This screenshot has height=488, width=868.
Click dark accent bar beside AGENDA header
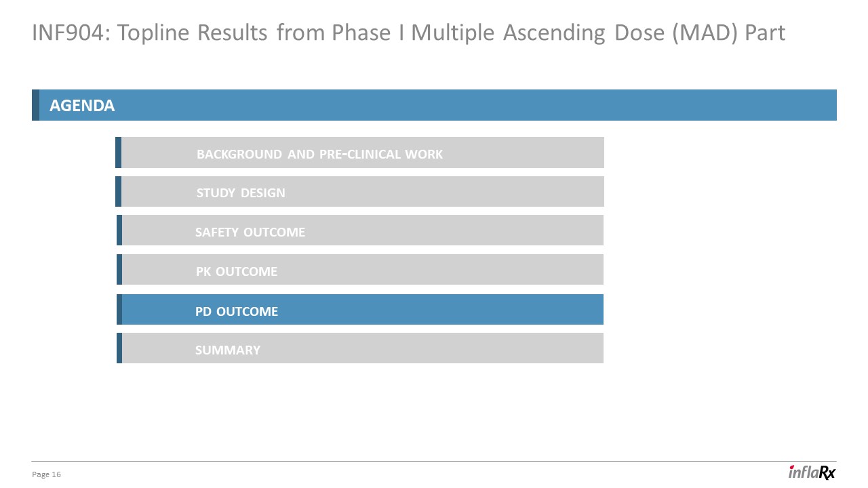[x=35, y=105]
